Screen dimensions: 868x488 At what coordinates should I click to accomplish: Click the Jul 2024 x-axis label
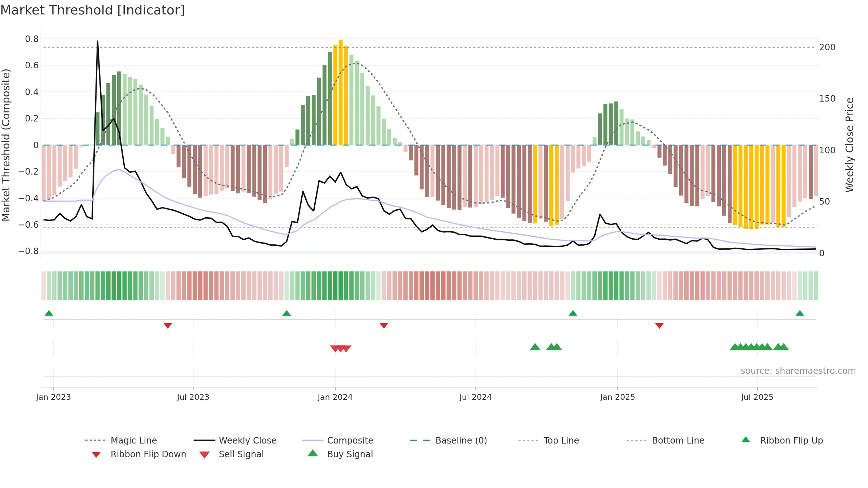coord(476,397)
